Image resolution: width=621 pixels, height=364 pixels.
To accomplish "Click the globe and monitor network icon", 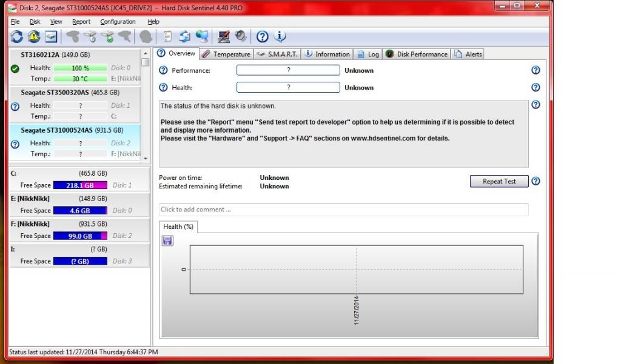I will coord(201,37).
